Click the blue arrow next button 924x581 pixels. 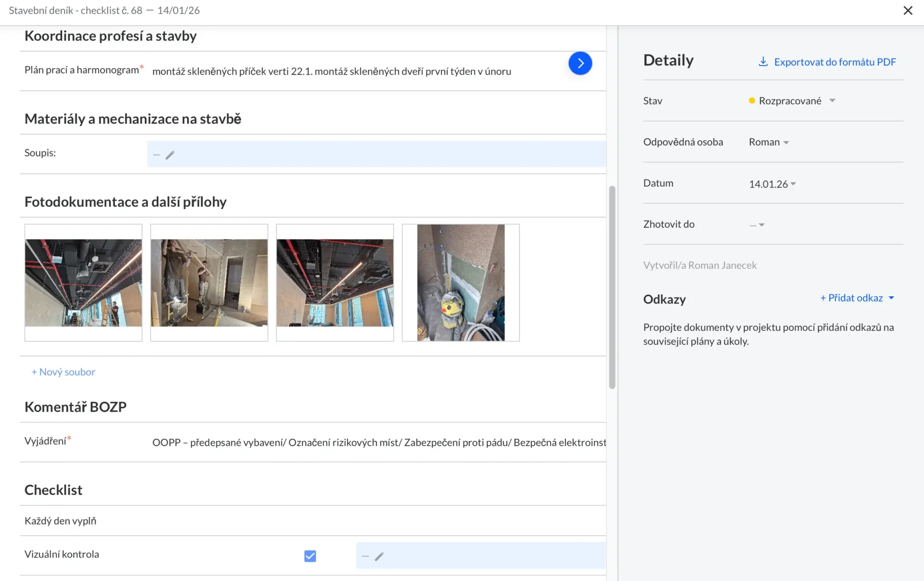[580, 63]
